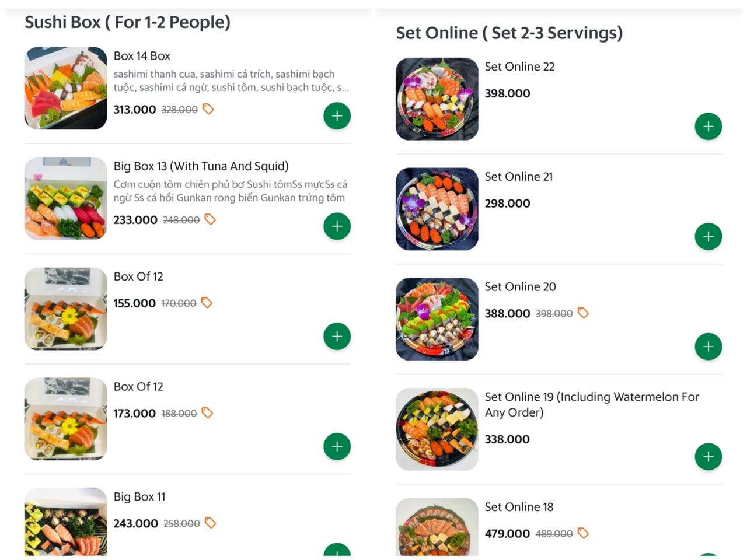This screenshot has width=747, height=560.
Task: Click the promo tag icon next to Set Online 18
Action: pos(583,533)
